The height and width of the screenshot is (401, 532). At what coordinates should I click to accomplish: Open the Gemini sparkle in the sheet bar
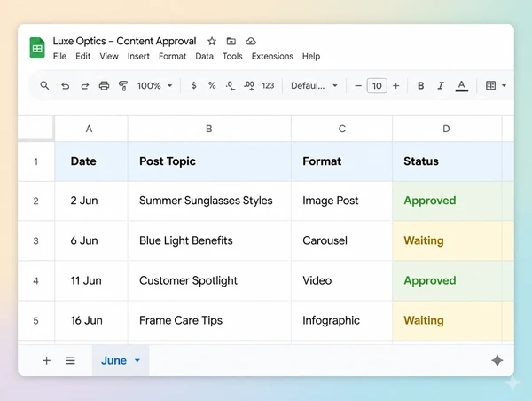[497, 360]
